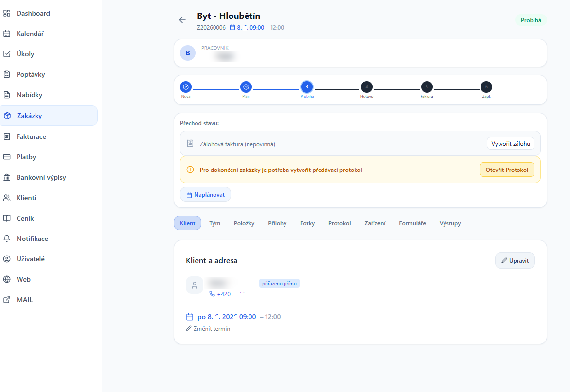Viewport: 570px width, 392px height.
Task: Open the Dashboard sidebar icon
Action: (x=7, y=14)
